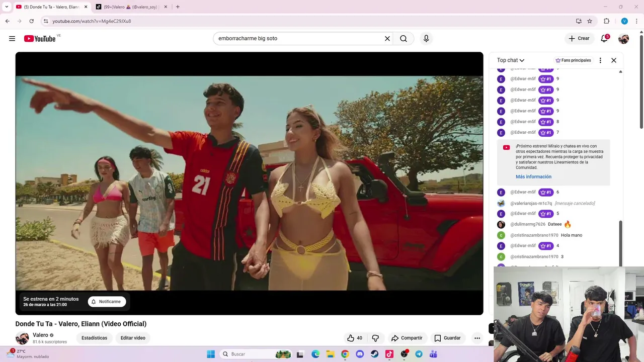Screen dimensions: 644x362
Task: Click @dulimarmg7626 username in chat
Action: (528, 224)
